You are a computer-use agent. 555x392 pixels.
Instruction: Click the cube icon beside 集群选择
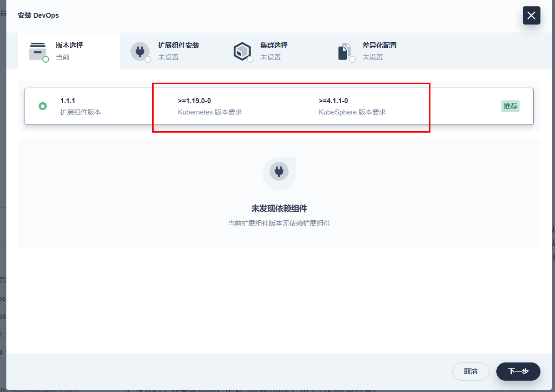pyautogui.click(x=242, y=51)
